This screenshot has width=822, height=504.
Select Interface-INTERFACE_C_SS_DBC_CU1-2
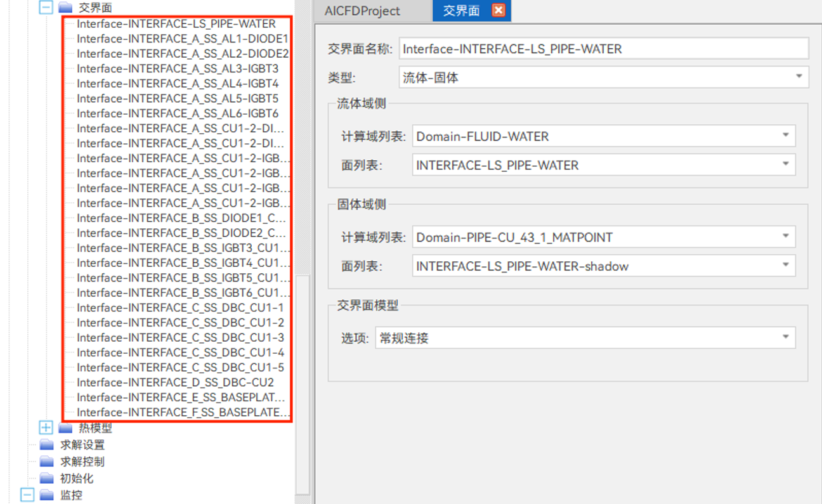pos(181,323)
